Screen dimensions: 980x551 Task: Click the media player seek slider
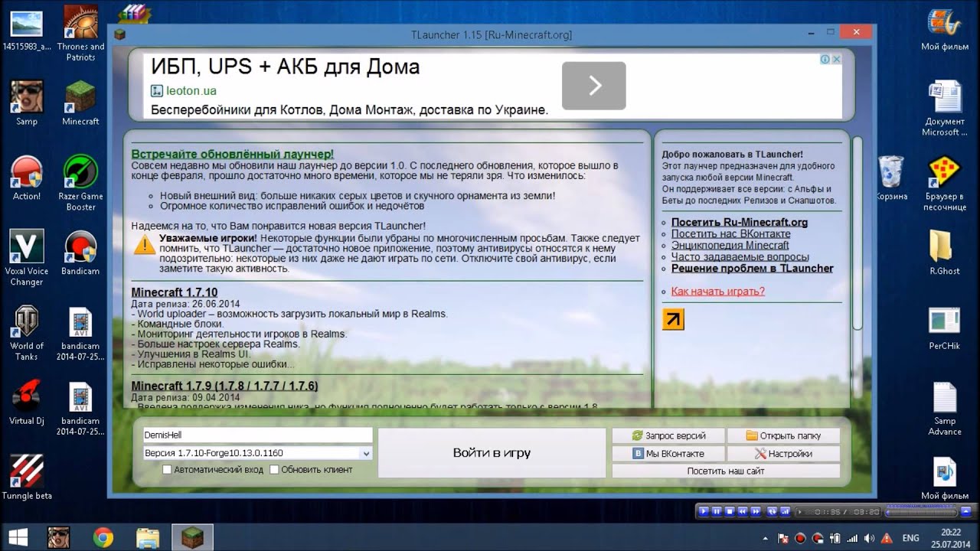click(921, 513)
